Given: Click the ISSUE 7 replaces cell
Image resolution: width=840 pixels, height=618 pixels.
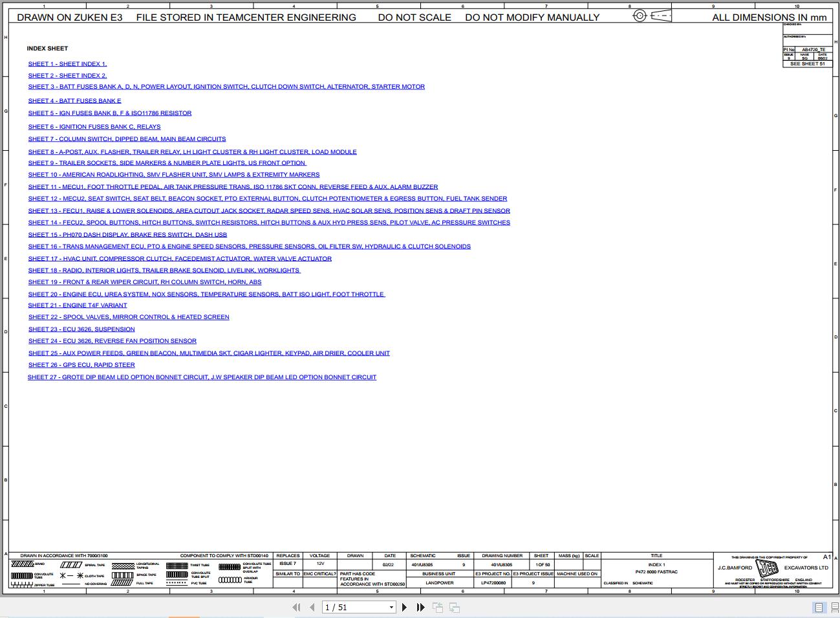Looking at the screenshot, I should pyautogui.click(x=288, y=564).
